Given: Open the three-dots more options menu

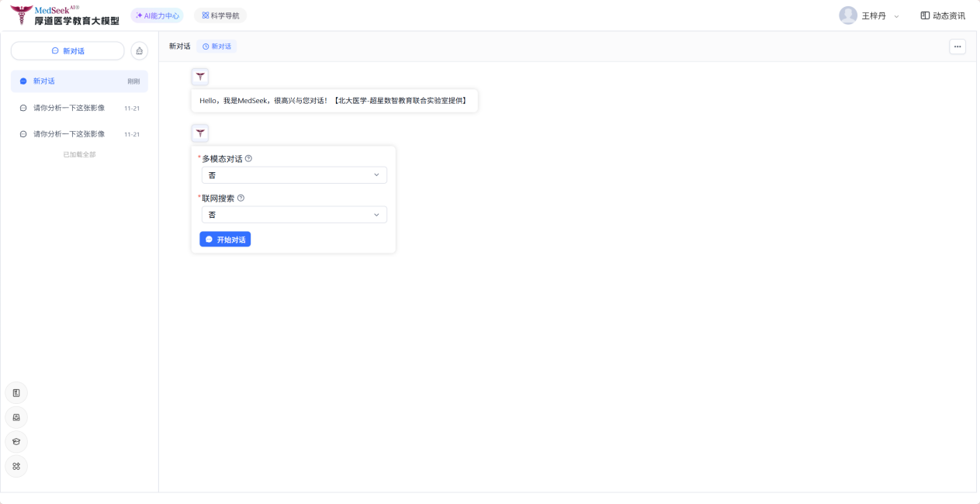Looking at the screenshot, I should pyautogui.click(x=957, y=47).
